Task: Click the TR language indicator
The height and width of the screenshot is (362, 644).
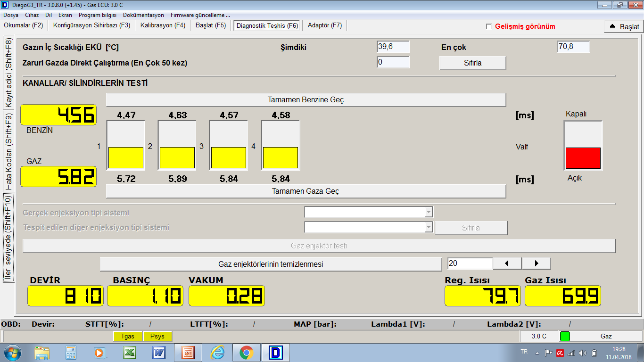Action: tap(524, 352)
